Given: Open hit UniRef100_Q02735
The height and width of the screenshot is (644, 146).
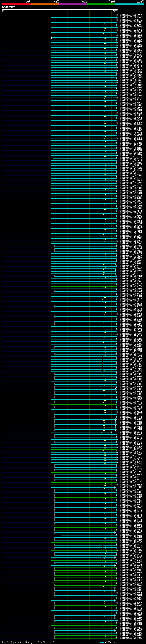Looking at the screenshot, I should (x=131, y=20).
